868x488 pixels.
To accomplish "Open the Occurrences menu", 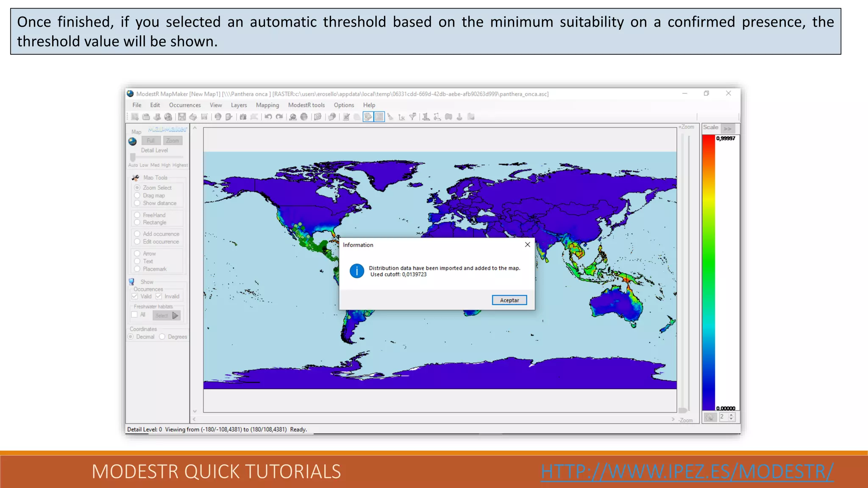I will (x=185, y=105).
